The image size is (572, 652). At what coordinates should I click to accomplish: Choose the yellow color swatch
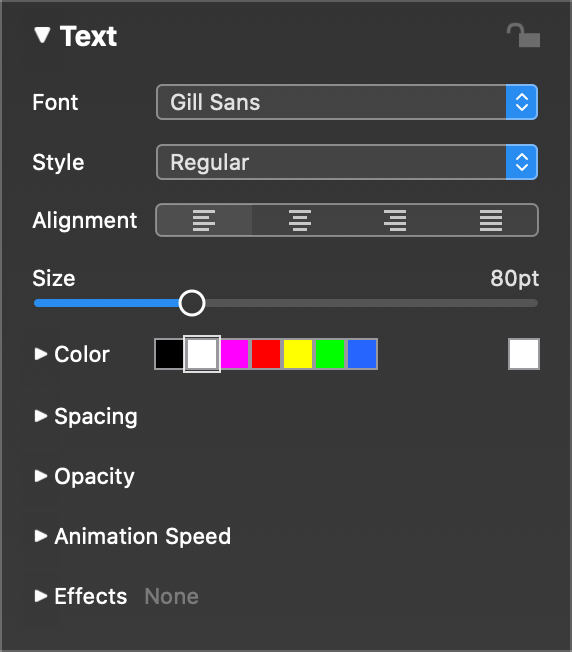click(298, 354)
